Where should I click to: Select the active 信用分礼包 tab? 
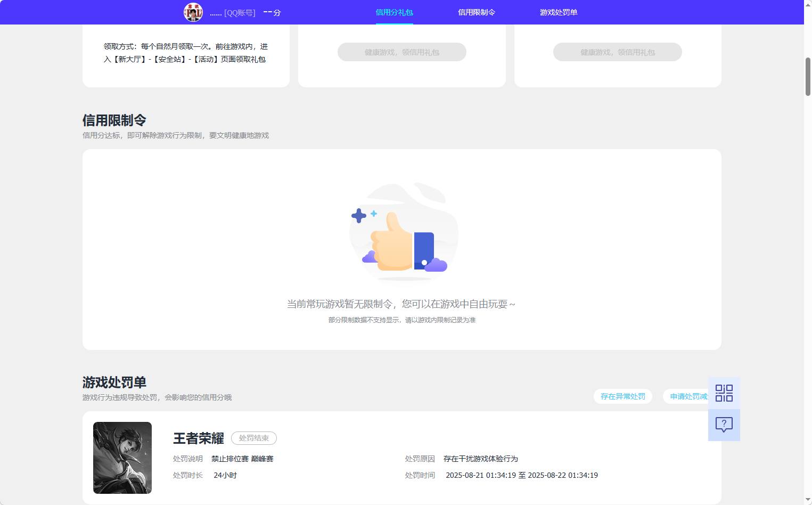point(394,12)
